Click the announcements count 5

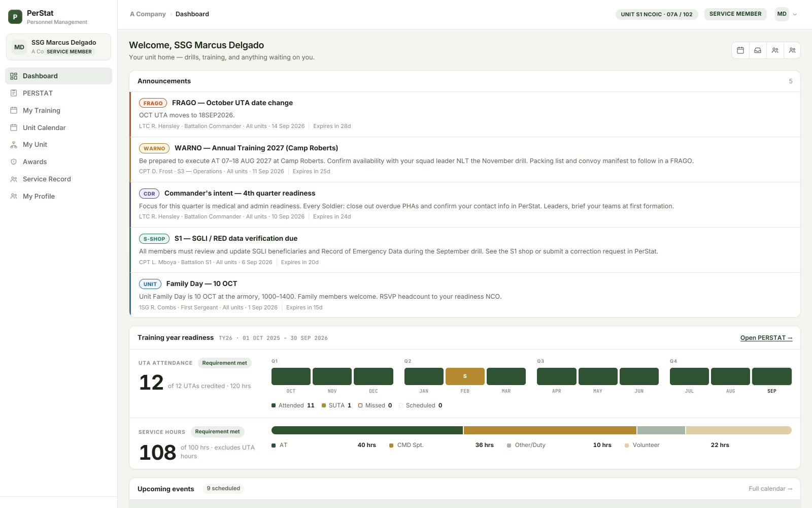(x=791, y=81)
